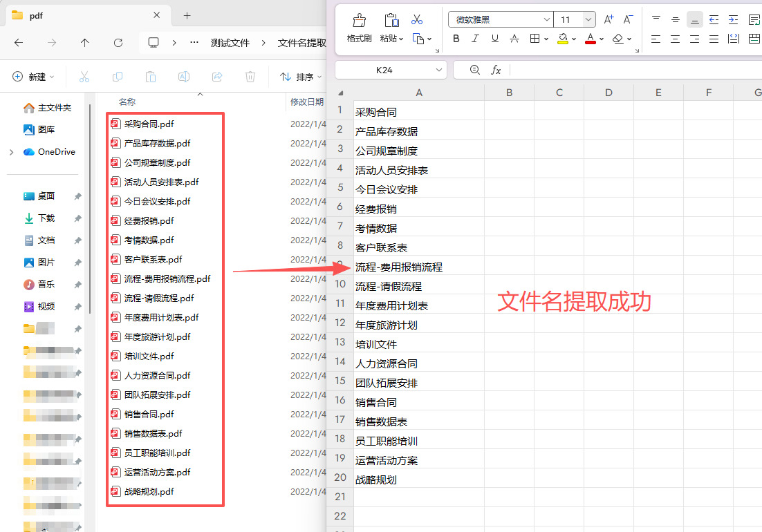Click Explorer toolbar Share icon

tap(216, 77)
